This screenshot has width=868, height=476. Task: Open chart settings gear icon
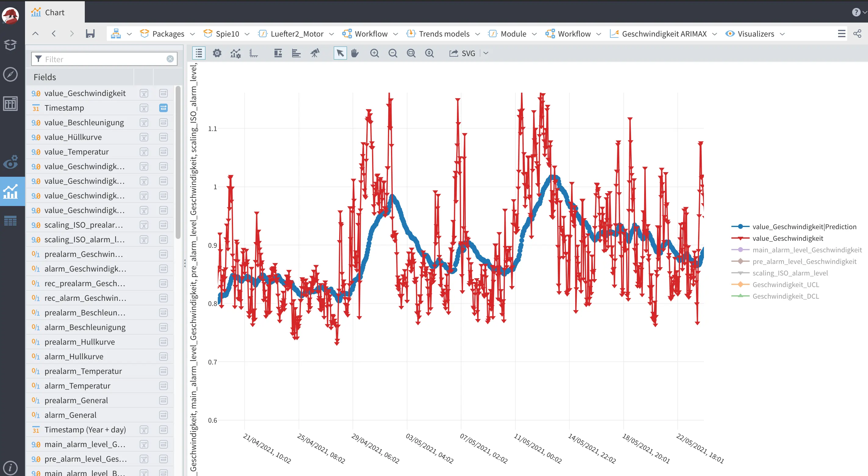point(217,53)
